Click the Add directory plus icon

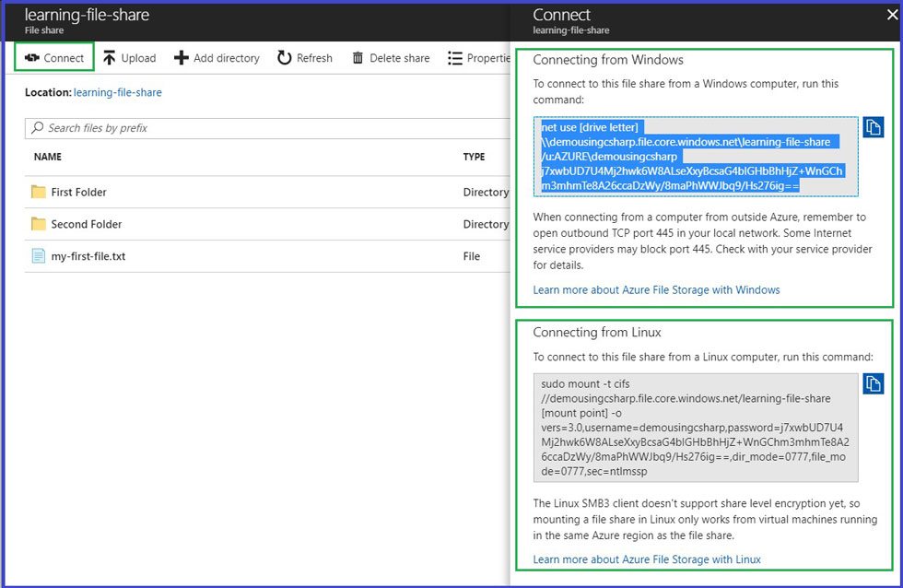click(182, 58)
